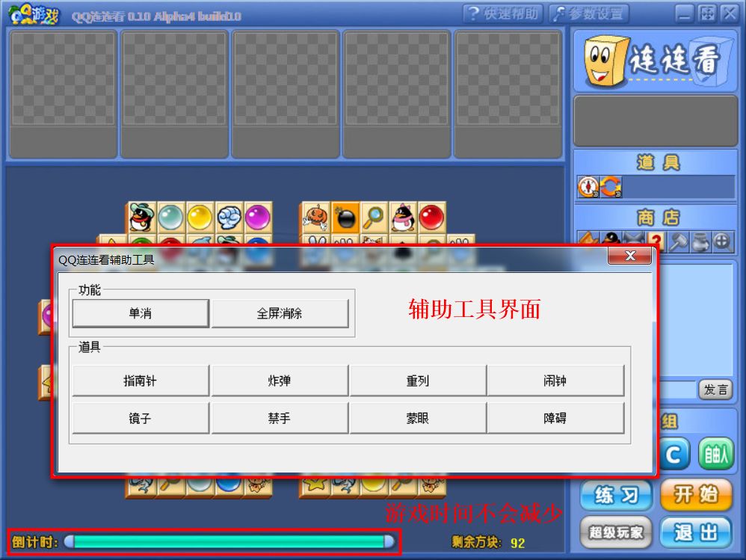746x560 pixels.
Task: Trigger the 镜子 mirror button
Action: coord(141,418)
